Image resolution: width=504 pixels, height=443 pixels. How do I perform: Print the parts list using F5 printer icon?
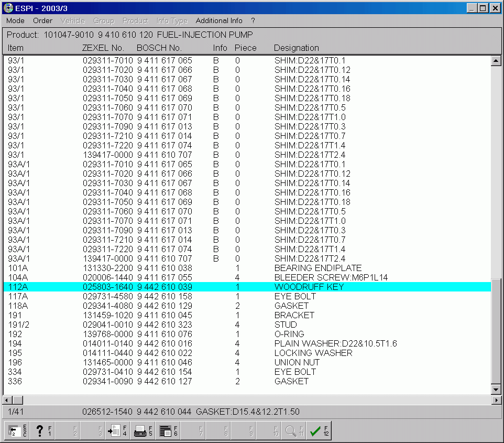coord(143,430)
